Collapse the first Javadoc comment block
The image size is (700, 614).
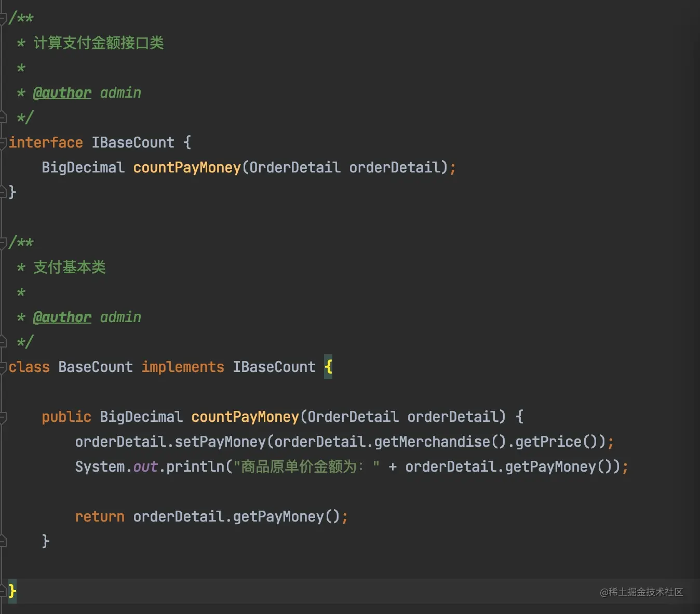point(3,19)
